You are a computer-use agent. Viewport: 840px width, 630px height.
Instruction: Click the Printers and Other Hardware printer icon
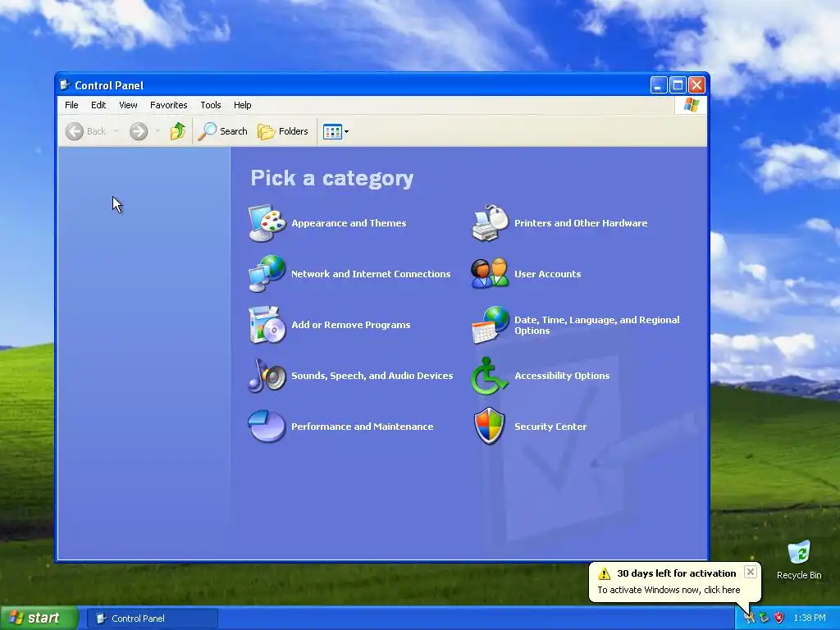coord(490,223)
